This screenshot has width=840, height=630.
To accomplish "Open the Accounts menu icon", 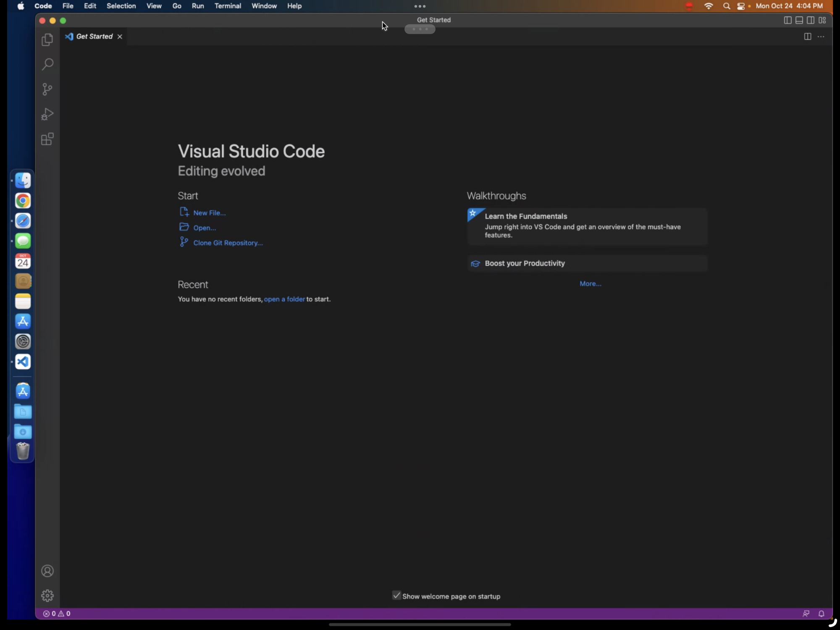I will [47, 571].
